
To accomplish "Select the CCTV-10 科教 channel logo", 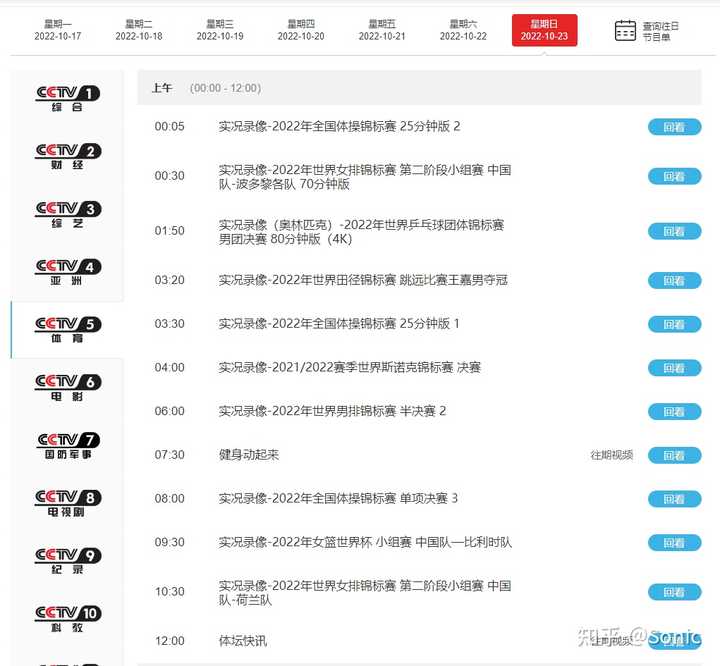I will 68,619.
